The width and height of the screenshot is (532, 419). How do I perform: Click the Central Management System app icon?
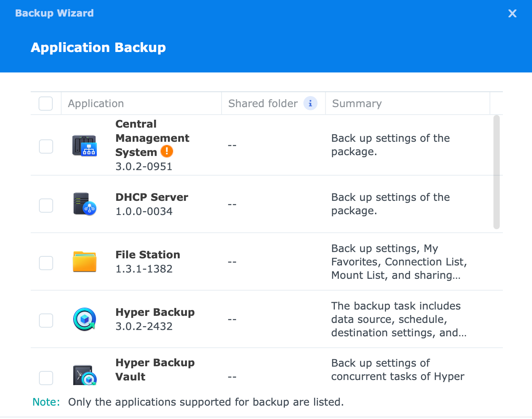tap(85, 145)
